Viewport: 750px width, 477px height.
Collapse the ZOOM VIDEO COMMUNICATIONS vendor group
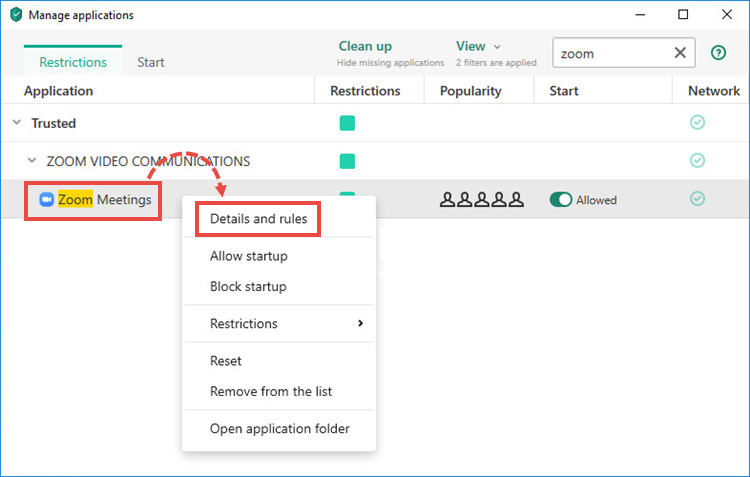(x=32, y=160)
